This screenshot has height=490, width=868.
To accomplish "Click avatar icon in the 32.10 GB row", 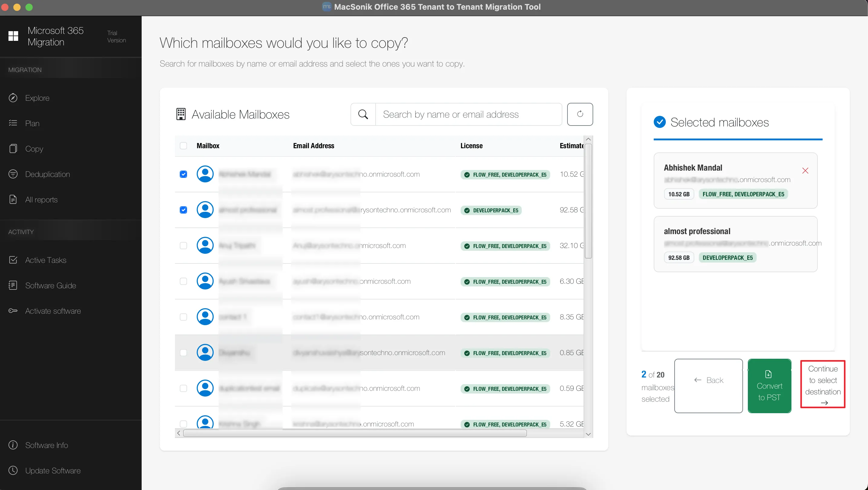I will (x=205, y=246).
